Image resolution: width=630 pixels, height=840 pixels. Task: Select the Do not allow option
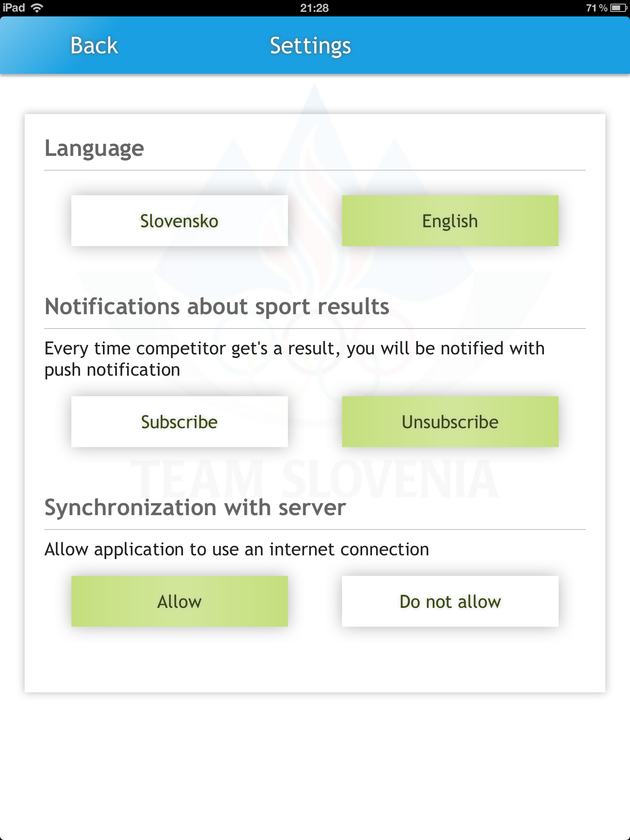pyautogui.click(x=450, y=601)
